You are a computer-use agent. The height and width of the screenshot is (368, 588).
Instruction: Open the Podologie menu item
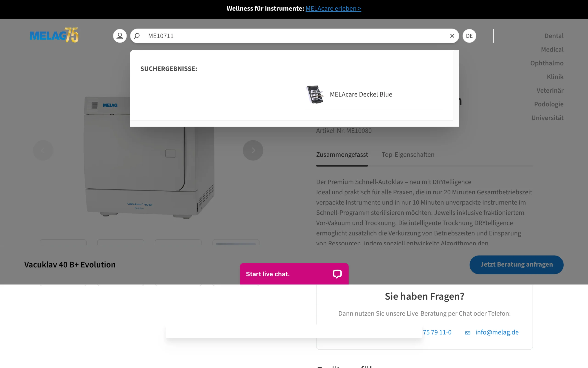point(548,104)
